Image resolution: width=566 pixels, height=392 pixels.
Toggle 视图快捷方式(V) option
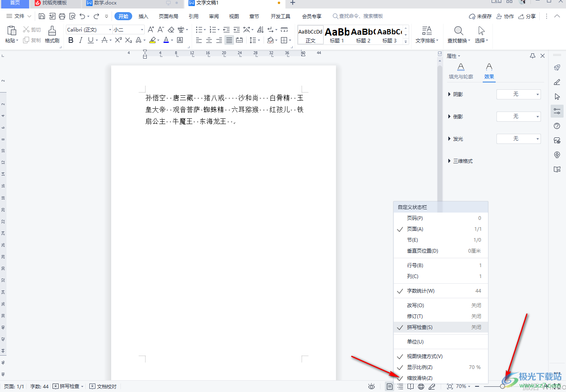click(441, 356)
